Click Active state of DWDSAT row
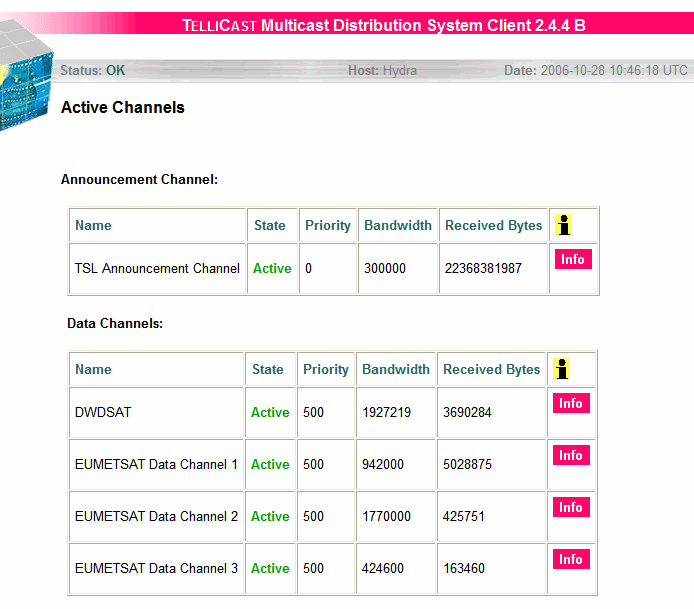Screen dimensions: 694x609 (x=270, y=412)
